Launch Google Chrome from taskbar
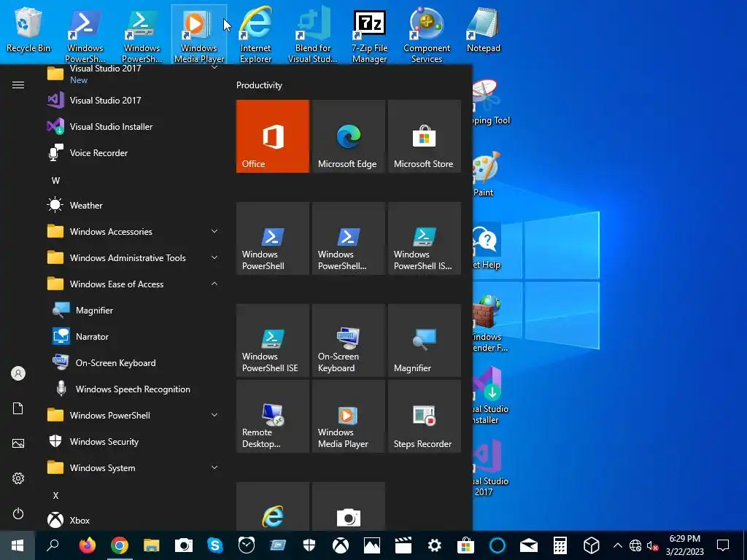Image resolution: width=747 pixels, height=560 pixels. point(119,545)
